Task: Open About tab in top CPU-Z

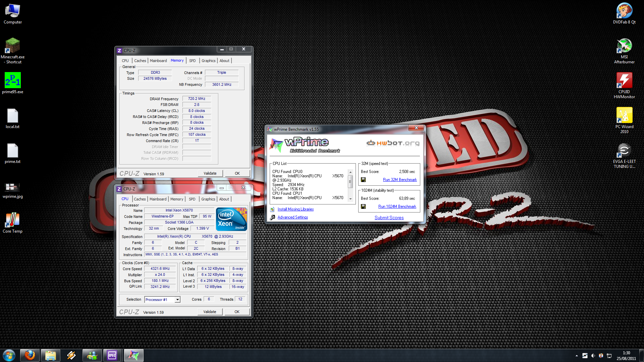Action: click(x=224, y=61)
